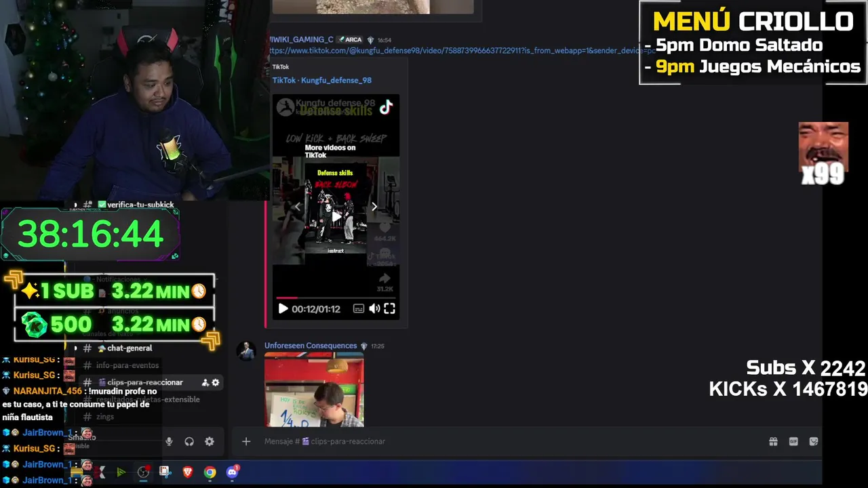Screen dimensions: 868x488
Task: Click the center play overlay on the video
Action: point(336,216)
